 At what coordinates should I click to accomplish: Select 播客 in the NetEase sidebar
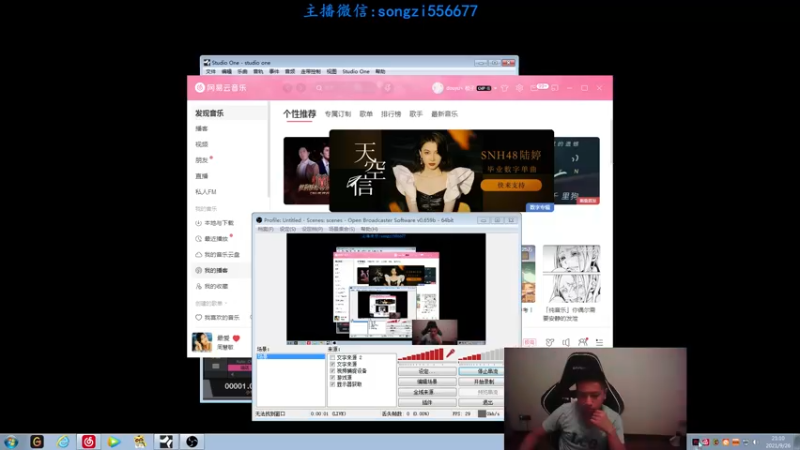[x=202, y=129]
